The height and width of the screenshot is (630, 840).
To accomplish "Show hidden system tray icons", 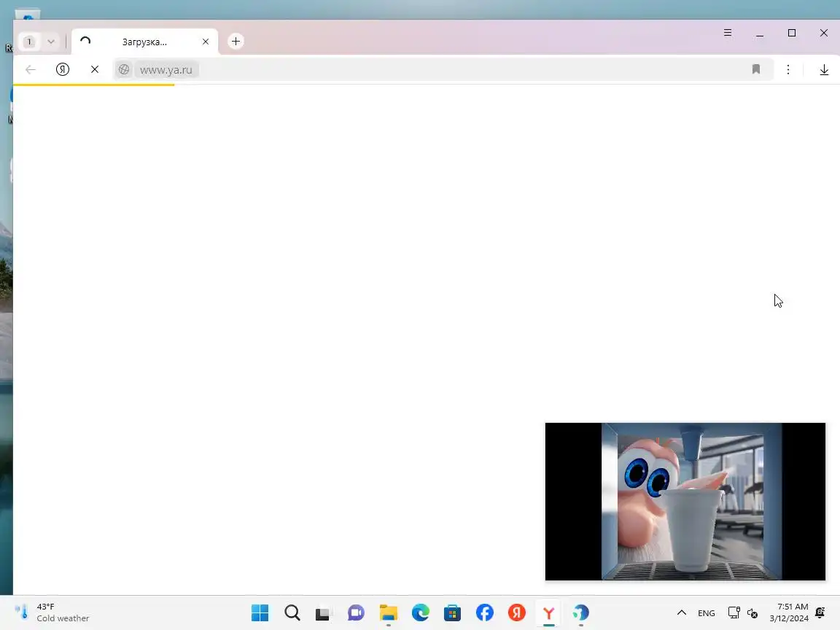I will [682, 612].
